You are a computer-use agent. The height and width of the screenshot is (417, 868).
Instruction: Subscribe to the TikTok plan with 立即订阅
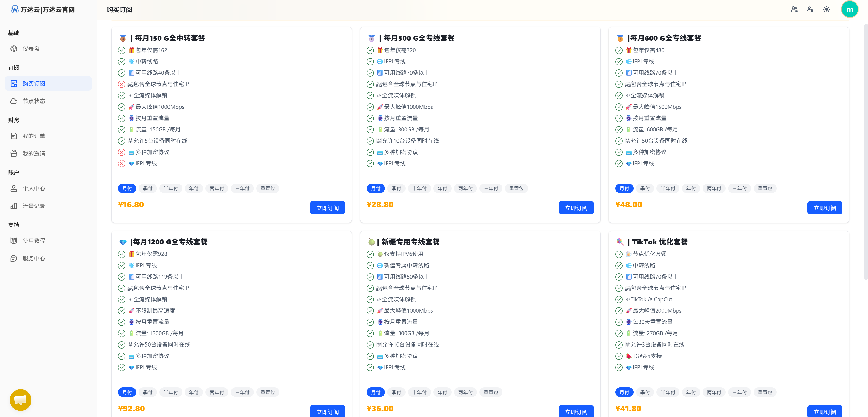825,411
